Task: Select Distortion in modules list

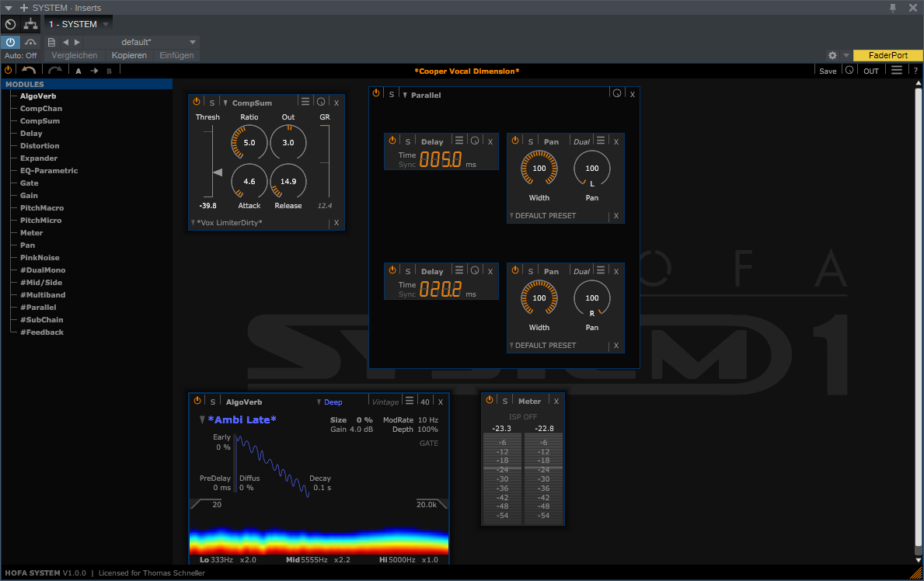Action: [40, 145]
